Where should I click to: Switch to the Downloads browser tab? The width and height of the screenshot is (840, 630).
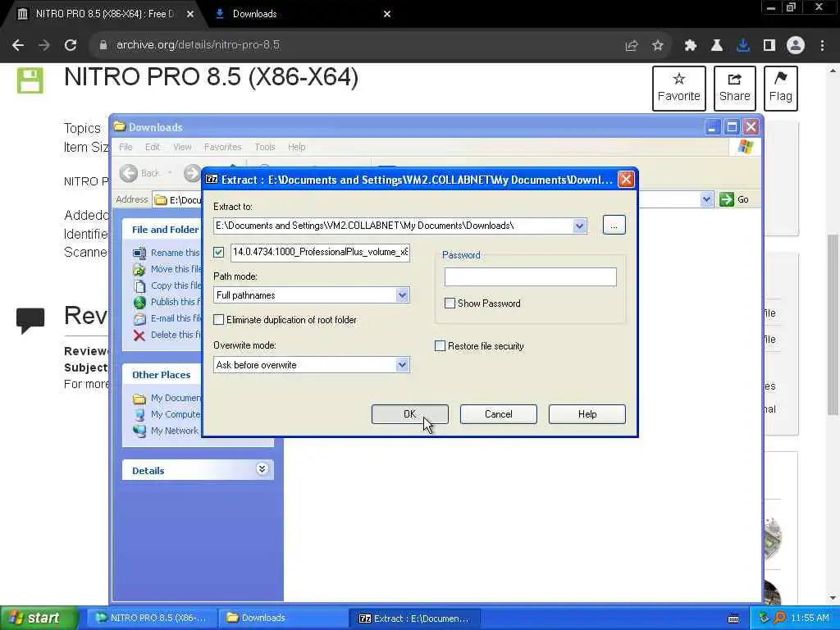(303, 14)
